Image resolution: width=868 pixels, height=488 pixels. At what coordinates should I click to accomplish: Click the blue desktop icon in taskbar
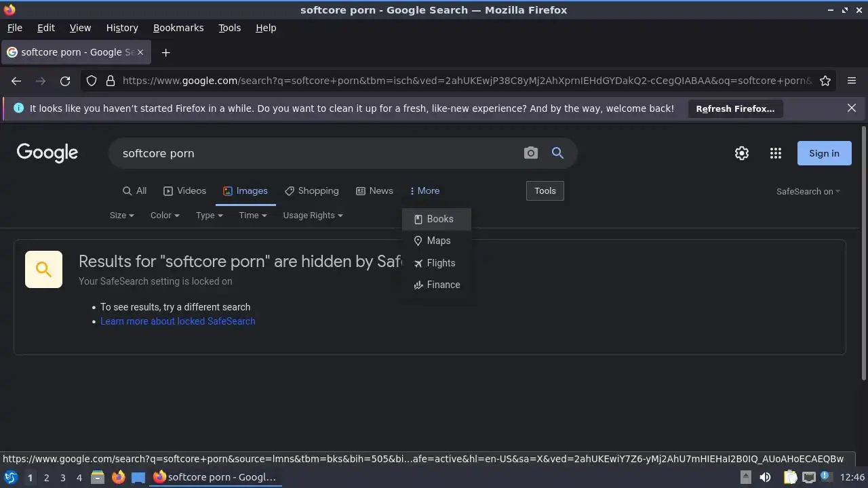pyautogui.click(x=138, y=477)
